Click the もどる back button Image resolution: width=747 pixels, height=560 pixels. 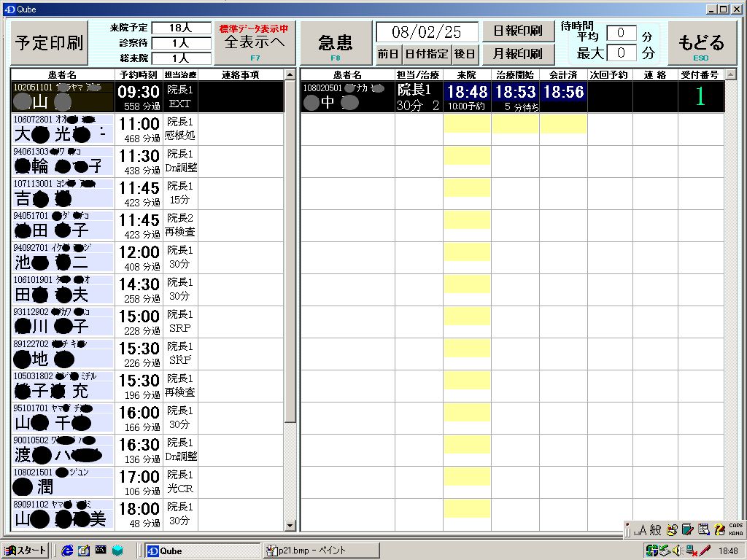coord(701,43)
